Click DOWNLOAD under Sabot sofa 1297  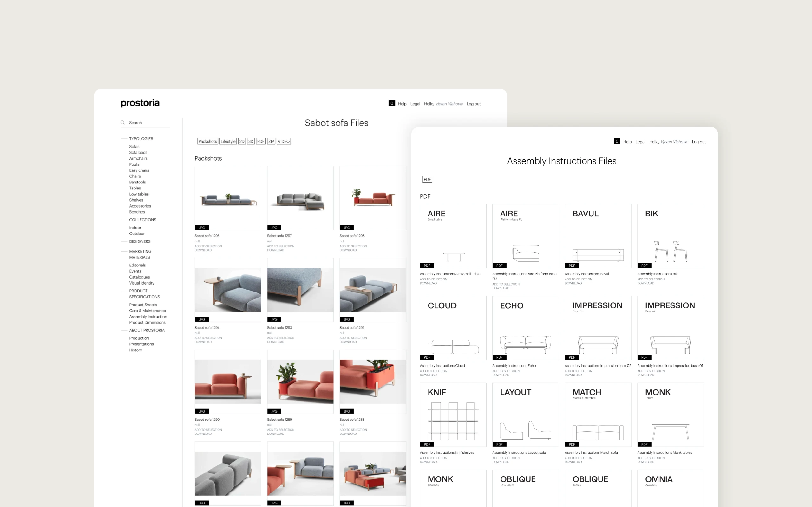coord(275,250)
